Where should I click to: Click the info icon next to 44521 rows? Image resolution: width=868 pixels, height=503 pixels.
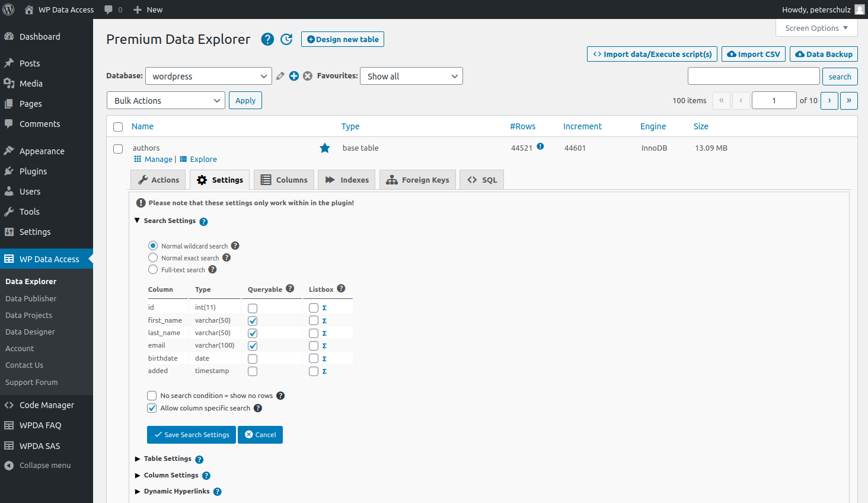[540, 147]
